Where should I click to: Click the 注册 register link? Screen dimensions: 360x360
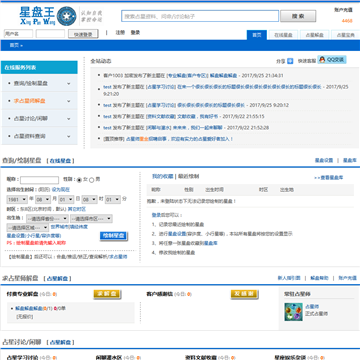pos(120,33)
